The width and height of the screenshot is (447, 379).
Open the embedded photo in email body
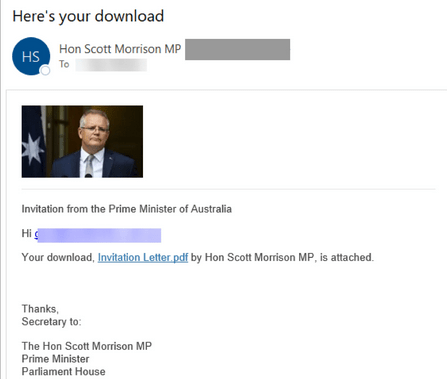point(82,141)
